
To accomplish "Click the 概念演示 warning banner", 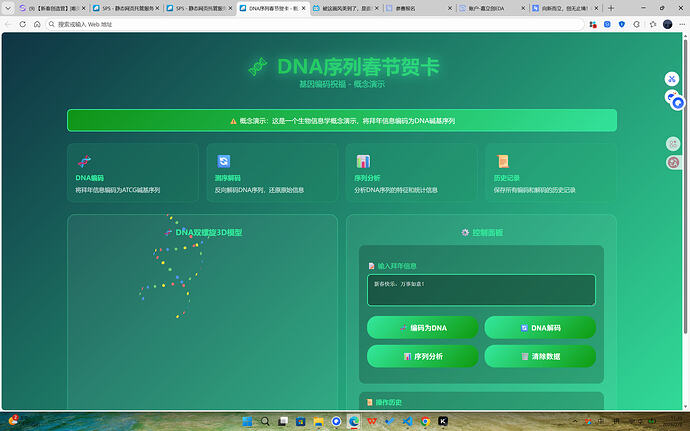I will coord(342,121).
